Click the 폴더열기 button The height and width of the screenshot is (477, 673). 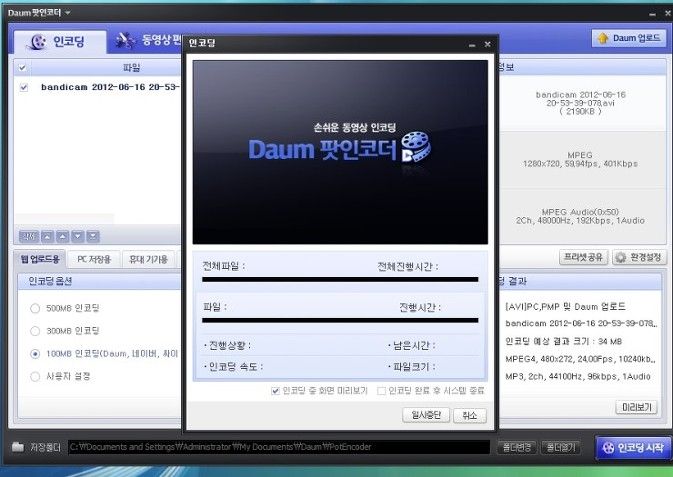(561, 447)
